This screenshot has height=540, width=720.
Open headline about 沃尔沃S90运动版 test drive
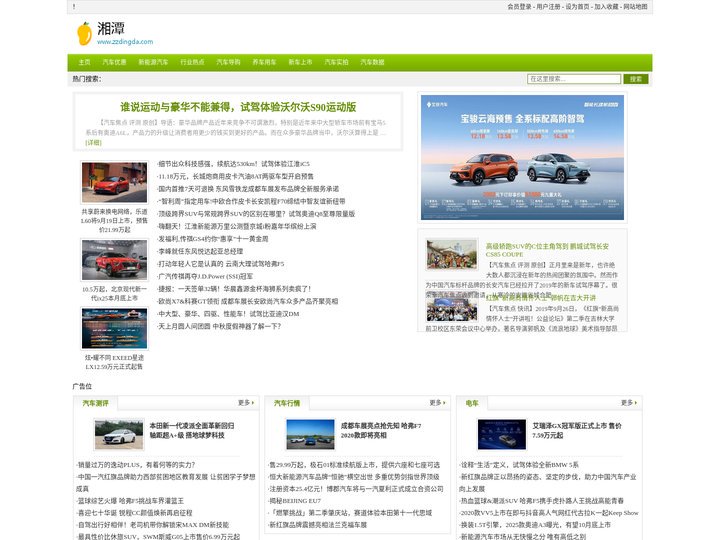click(238, 107)
